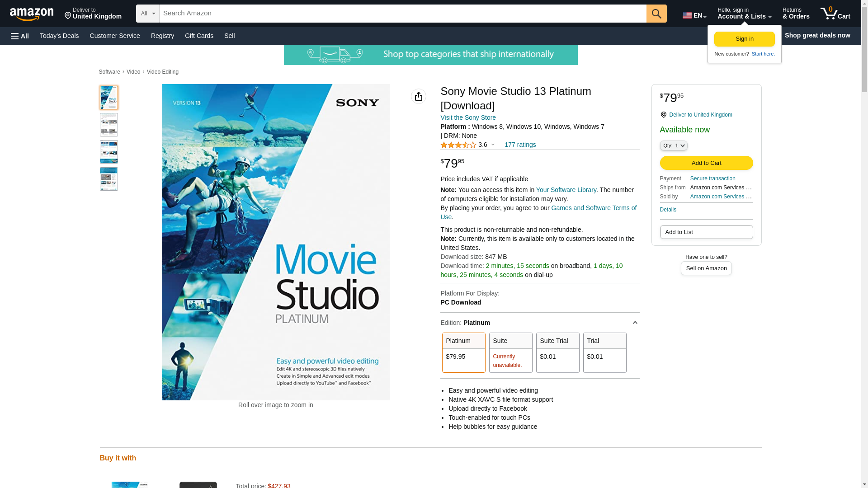Click the 3.6 star rating icons
Screen dimensions: 868x488
pyautogui.click(x=458, y=145)
